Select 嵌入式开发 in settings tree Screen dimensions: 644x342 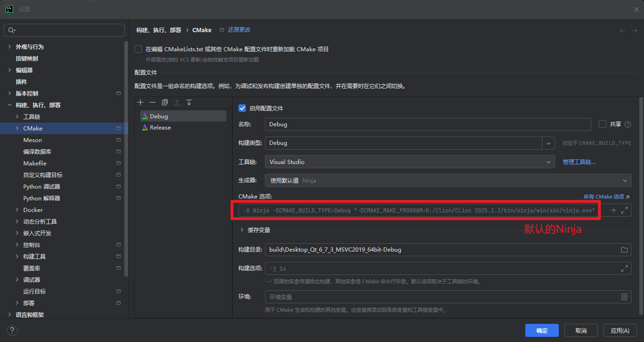coord(37,233)
